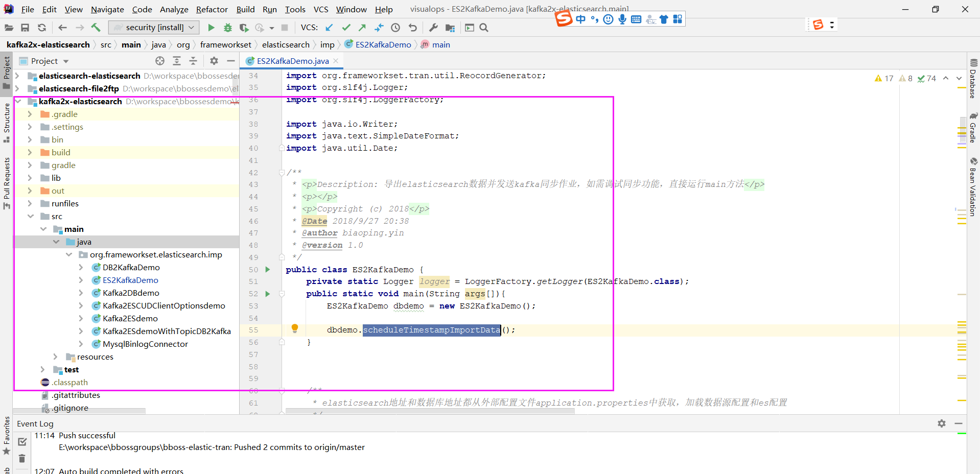Click the frameworkset breadcrumb segment
This screenshot has height=474, width=980.
tap(226, 44)
